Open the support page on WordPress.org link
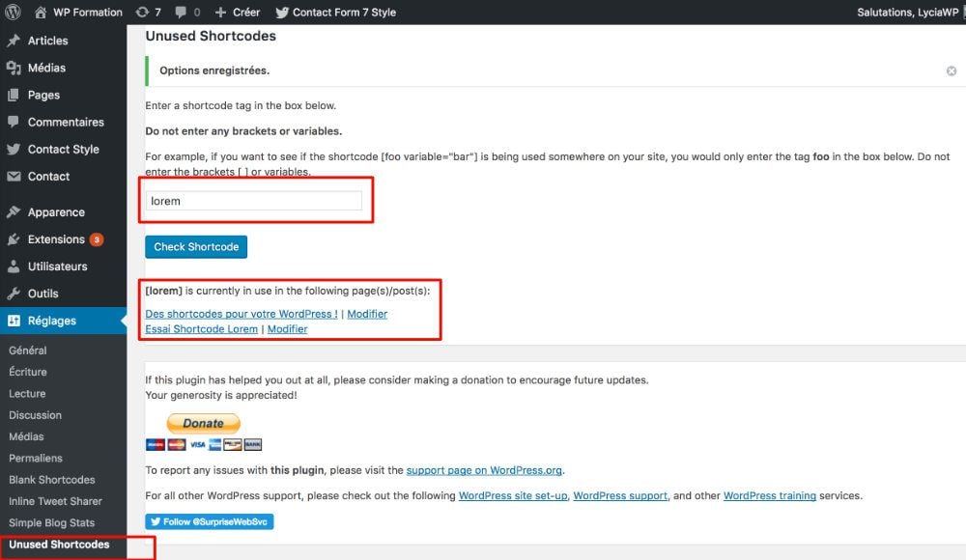Image resolution: width=966 pixels, height=560 pixels. [484, 470]
